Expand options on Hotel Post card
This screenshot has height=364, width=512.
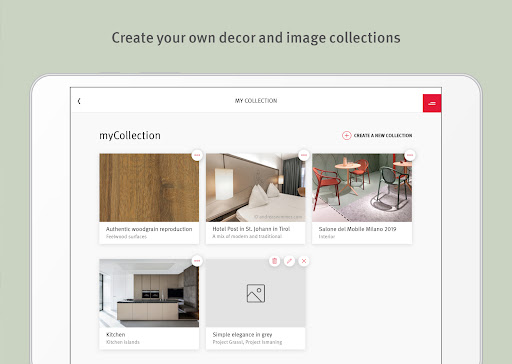(304, 155)
